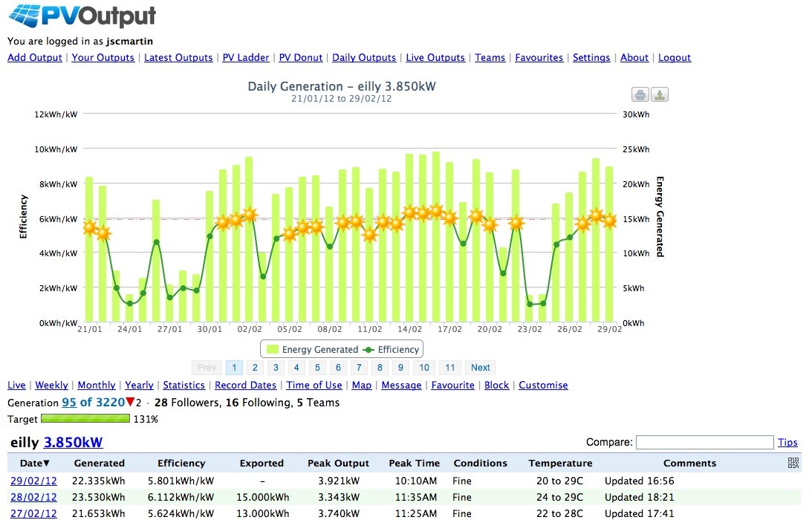Switch to Monthly view
Screen dimensions: 812x520
[x=97, y=385]
